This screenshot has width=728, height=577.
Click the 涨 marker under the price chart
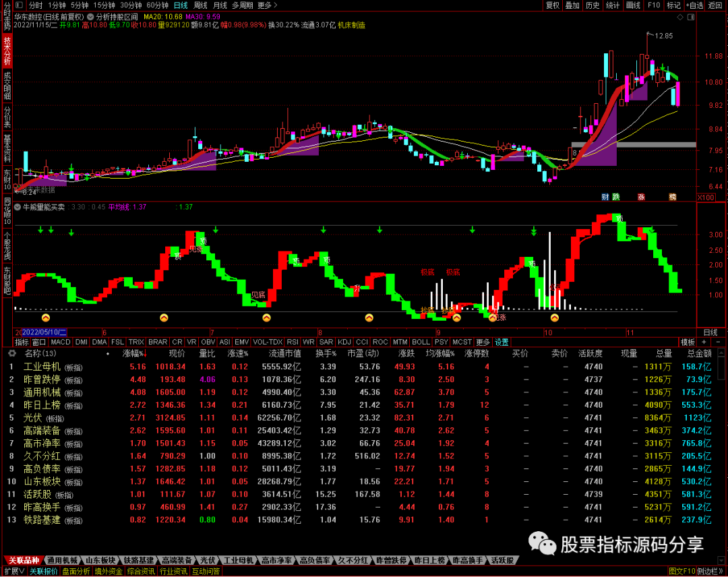pyautogui.click(x=641, y=198)
